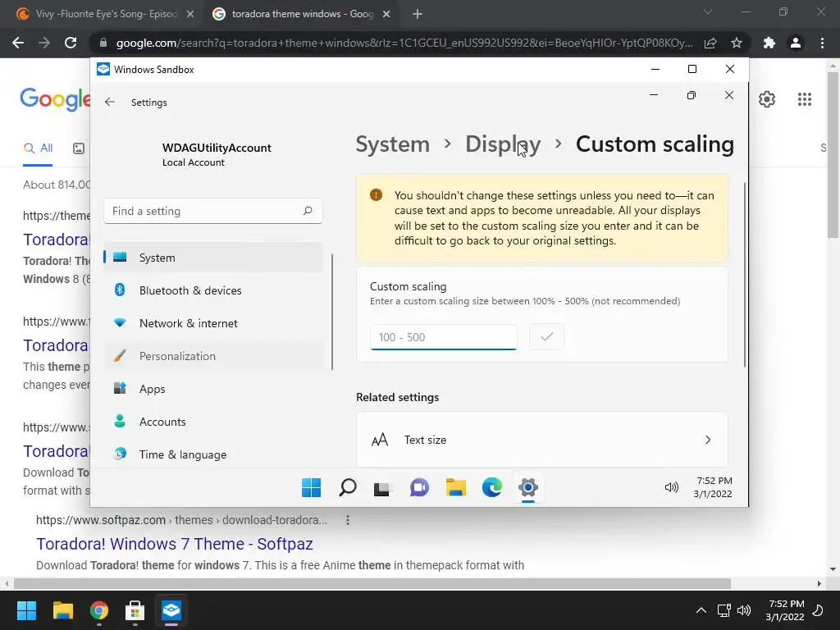The width and height of the screenshot is (840, 630).
Task: Confirm custom scaling with the checkmark button
Action: 546,337
